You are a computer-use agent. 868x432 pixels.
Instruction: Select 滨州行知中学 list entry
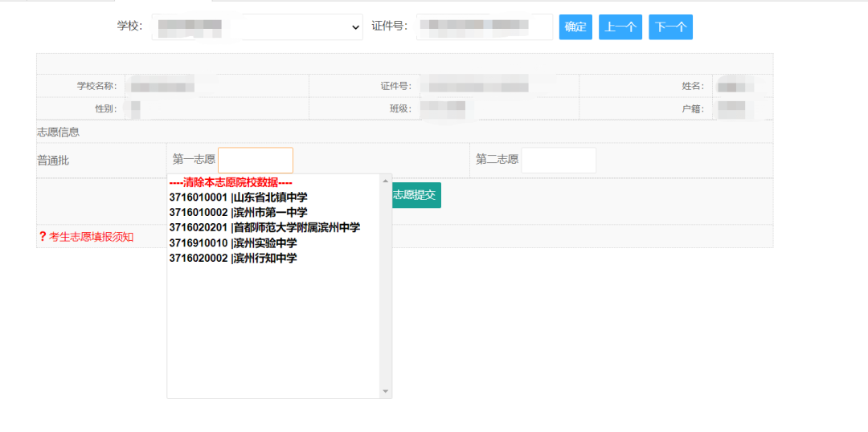[x=233, y=258]
